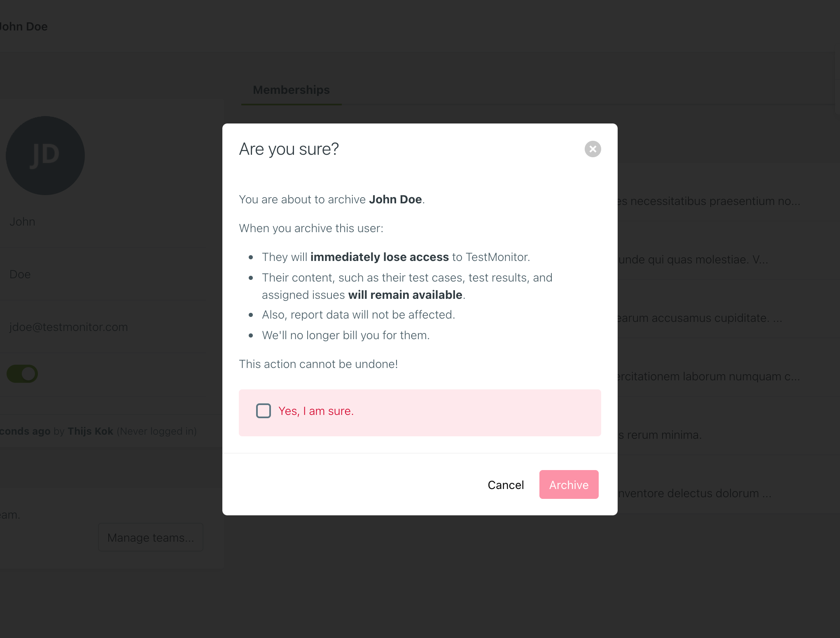Focus the last name field showing Doe
The width and height of the screenshot is (840, 638).
pos(103,275)
